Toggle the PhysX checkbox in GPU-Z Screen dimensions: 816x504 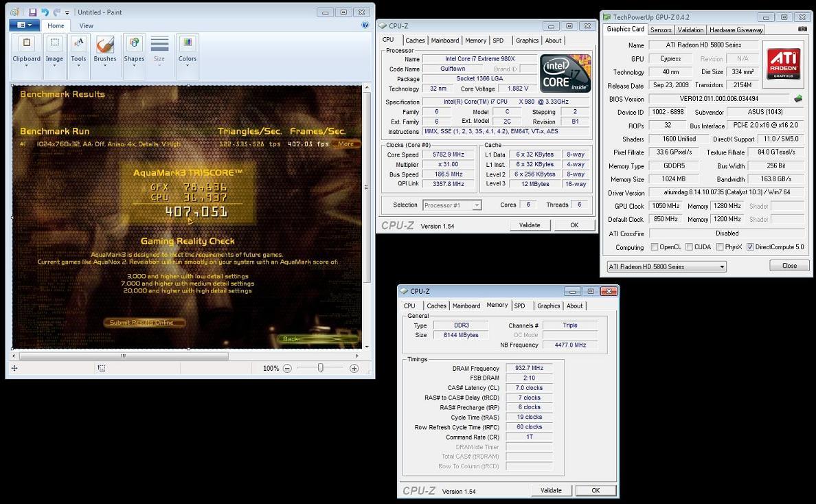(x=720, y=247)
